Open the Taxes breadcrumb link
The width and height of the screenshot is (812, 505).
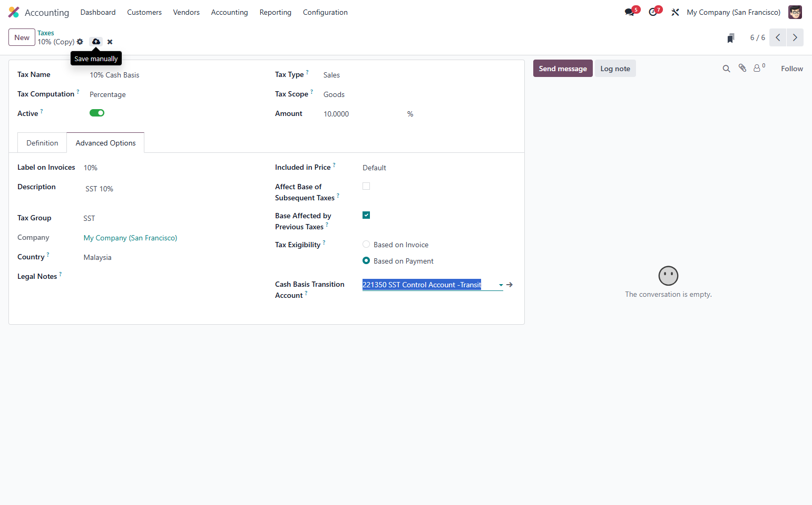[x=46, y=33]
